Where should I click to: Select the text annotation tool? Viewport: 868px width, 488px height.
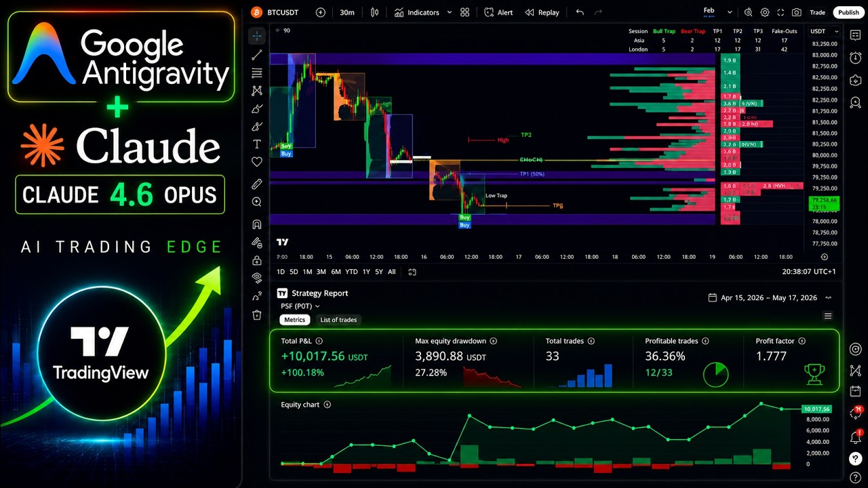(x=257, y=144)
